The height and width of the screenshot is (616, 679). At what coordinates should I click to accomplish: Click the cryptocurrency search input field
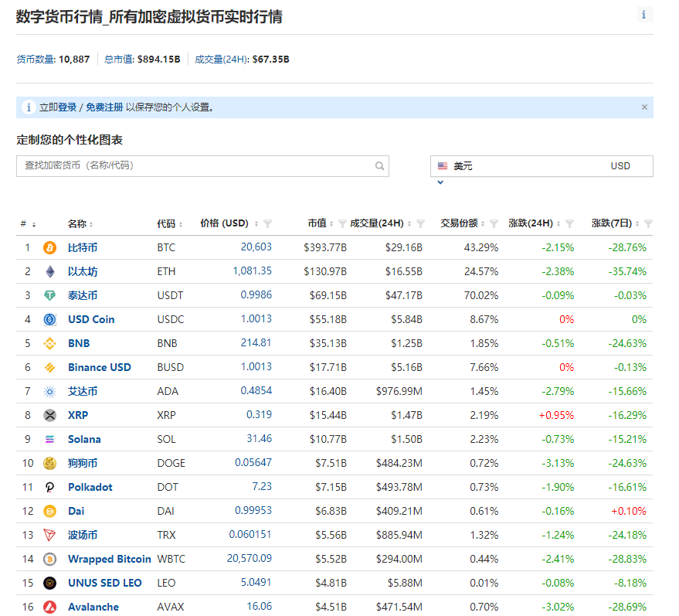click(x=197, y=166)
